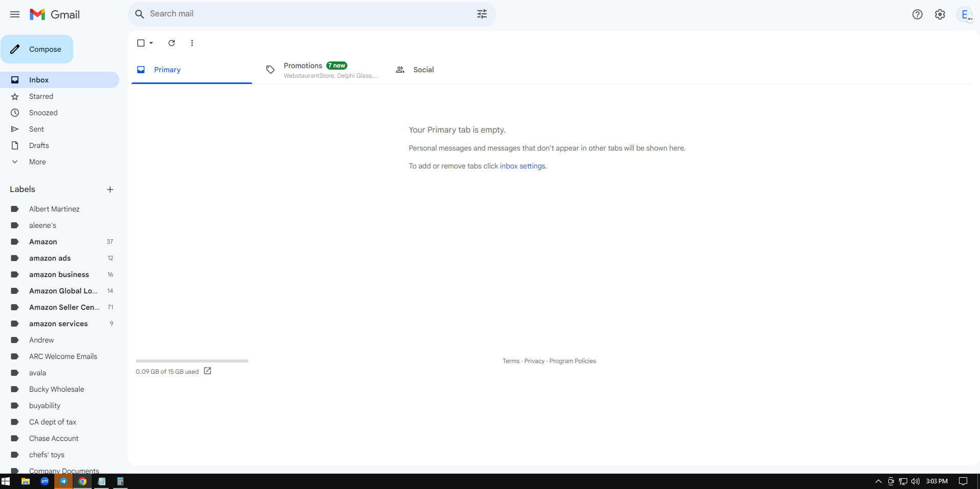
Task: Open the Bucky Wholesale label
Action: coord(59,389)
